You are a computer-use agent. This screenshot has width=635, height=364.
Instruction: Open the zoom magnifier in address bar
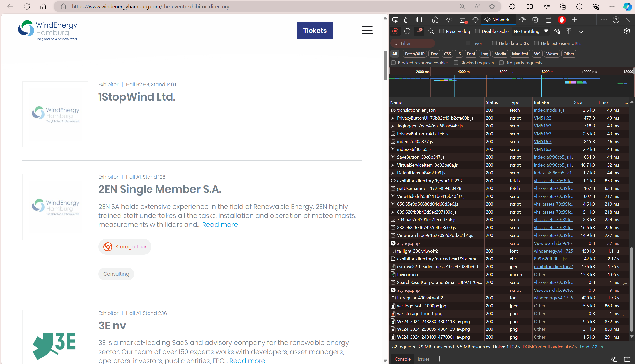click(462, 6)
